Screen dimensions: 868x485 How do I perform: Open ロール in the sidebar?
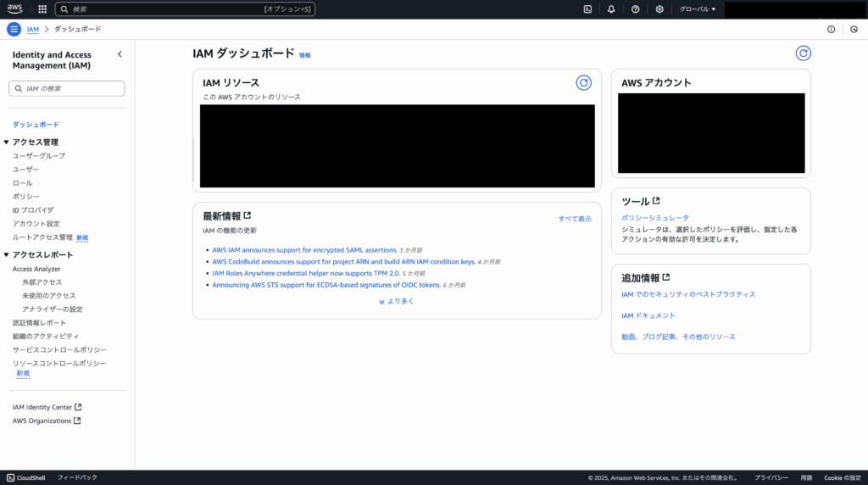[x=22, y=183]
